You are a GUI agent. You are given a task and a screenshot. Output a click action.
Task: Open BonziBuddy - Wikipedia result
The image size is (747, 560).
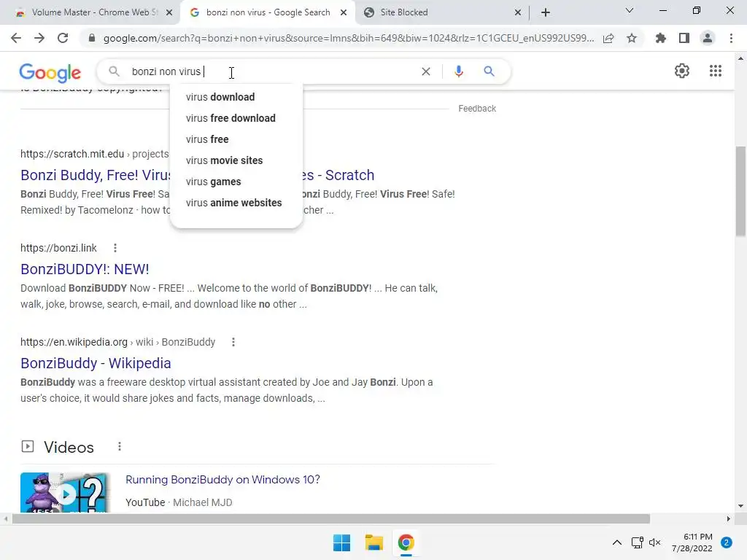(96, 363)
